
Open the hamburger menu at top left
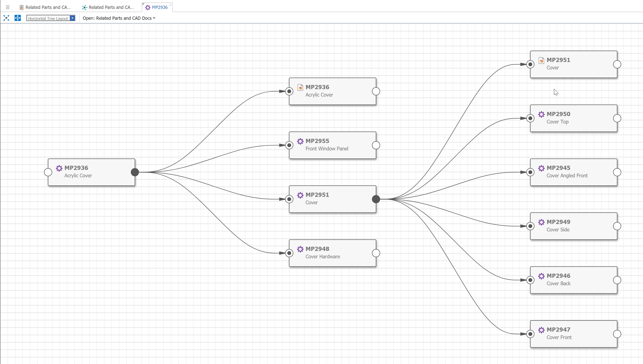7,7
